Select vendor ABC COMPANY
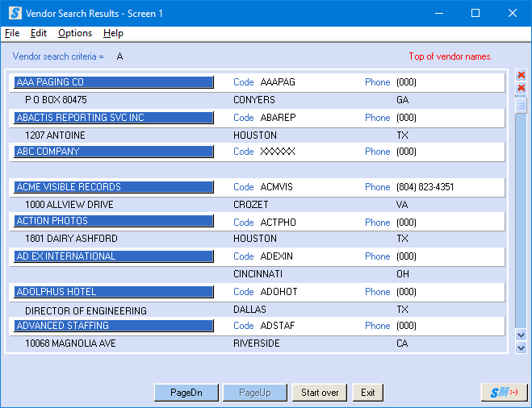The height and width of the screenshot is (408, 532). point(114,152)
